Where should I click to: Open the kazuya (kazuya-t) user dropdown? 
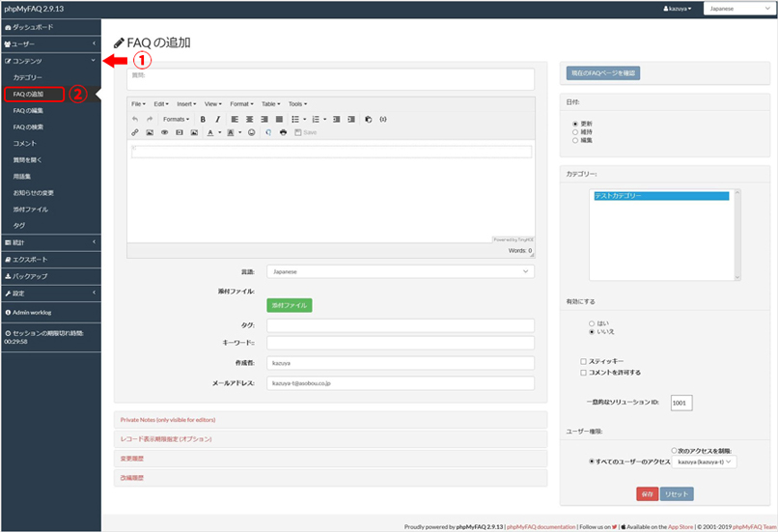pyautogui.click(x=704, y=462)
